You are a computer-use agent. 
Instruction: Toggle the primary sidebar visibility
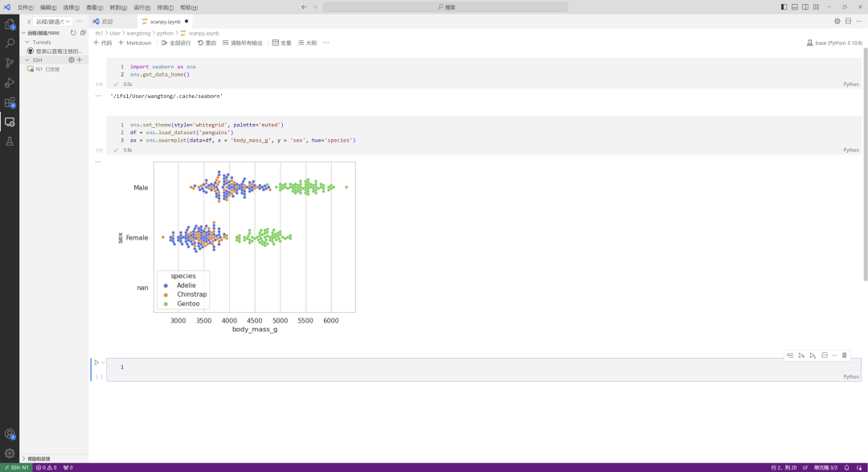pyautogui.click(x=784, y=7)
